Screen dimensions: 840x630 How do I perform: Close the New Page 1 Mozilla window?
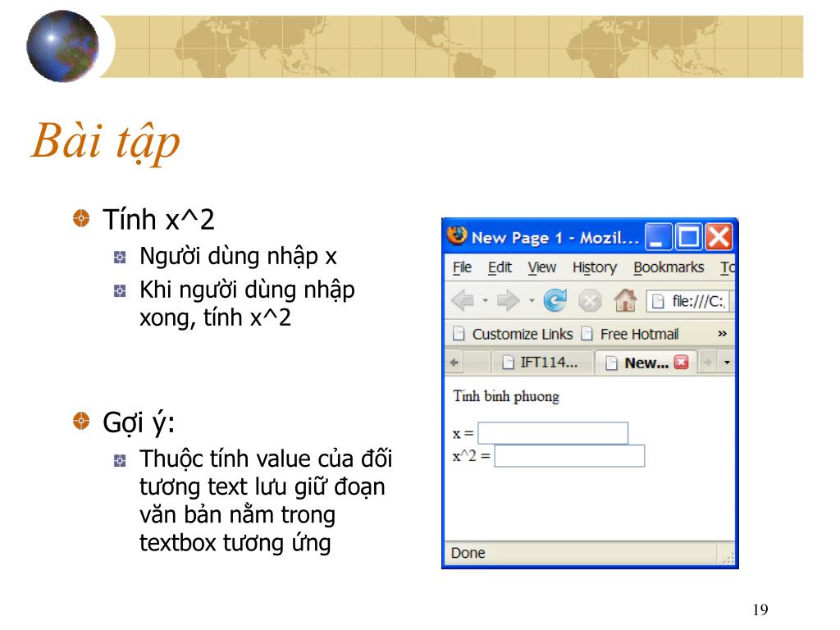click(x=719, y=237)
